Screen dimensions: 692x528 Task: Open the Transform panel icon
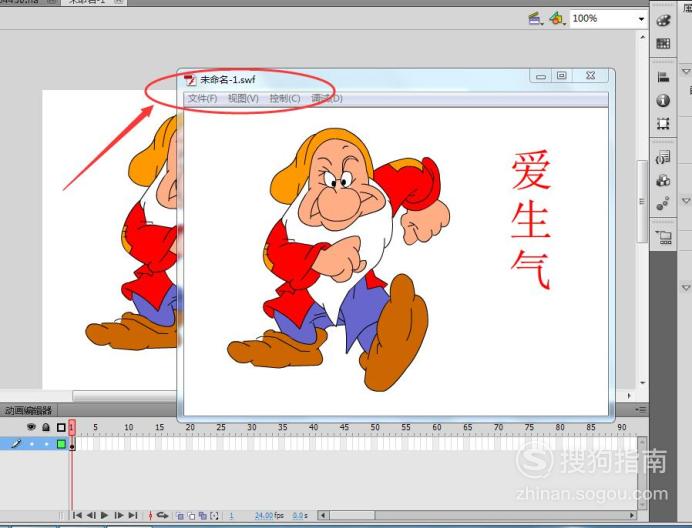(663, 124)
